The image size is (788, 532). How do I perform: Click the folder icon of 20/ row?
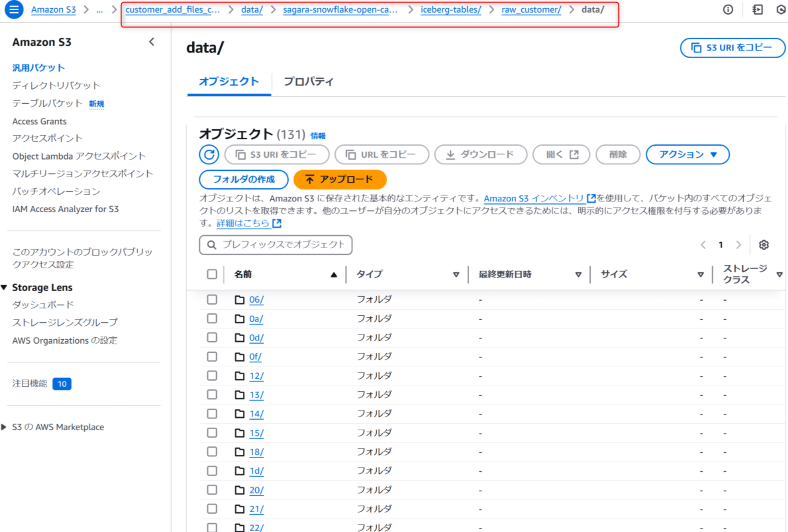point(240,490)
